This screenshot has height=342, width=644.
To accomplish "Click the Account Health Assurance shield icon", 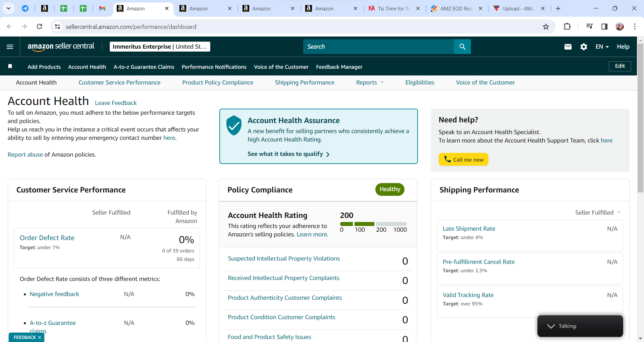I will pos(234,125).
